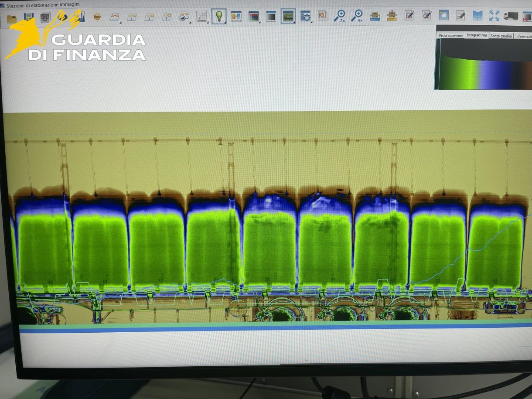532x399 pixels.
Task: Zoom in using the 2x magnifier
Action: pos(339,16)
